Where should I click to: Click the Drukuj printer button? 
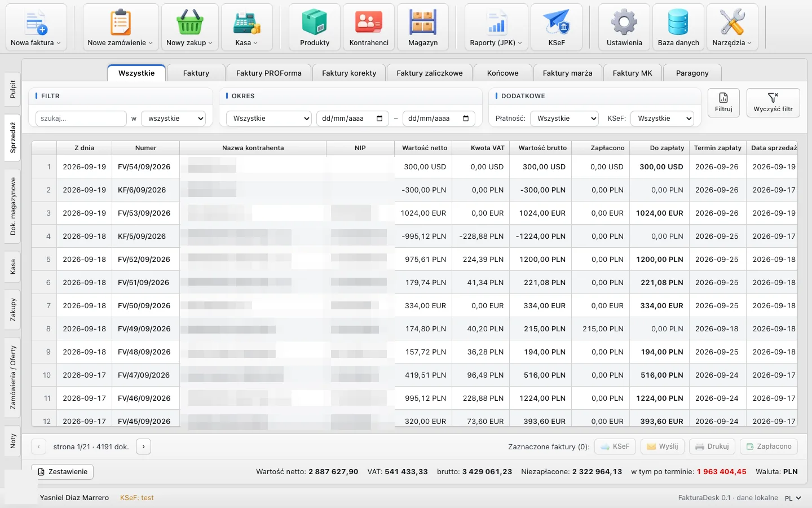(x=712, y=446)
